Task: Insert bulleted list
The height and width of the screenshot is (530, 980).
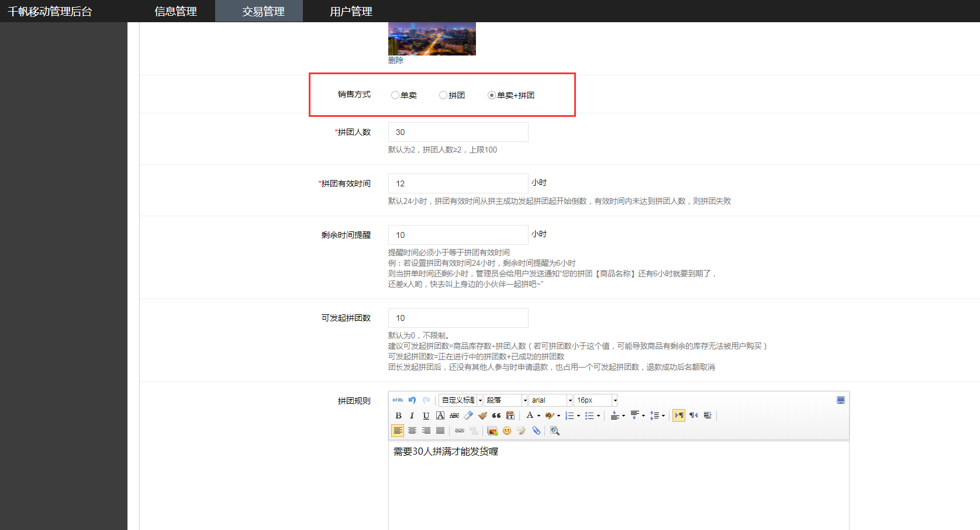Action: (589, 415)
